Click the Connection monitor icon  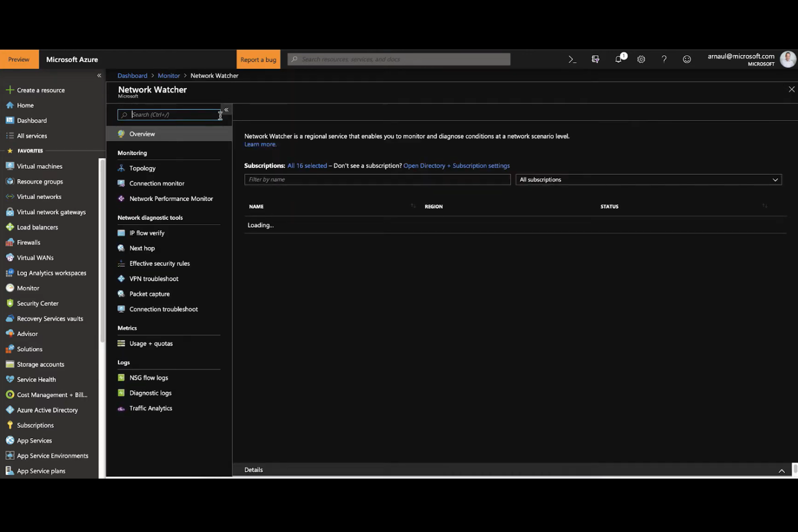click(121, 183)
